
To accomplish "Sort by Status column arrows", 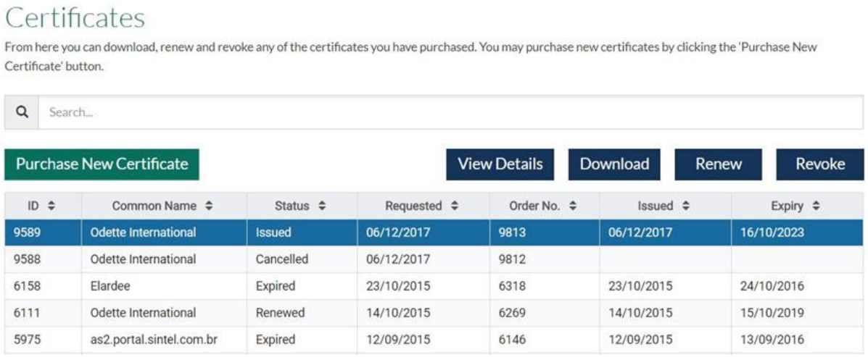I will click(322, 206).
